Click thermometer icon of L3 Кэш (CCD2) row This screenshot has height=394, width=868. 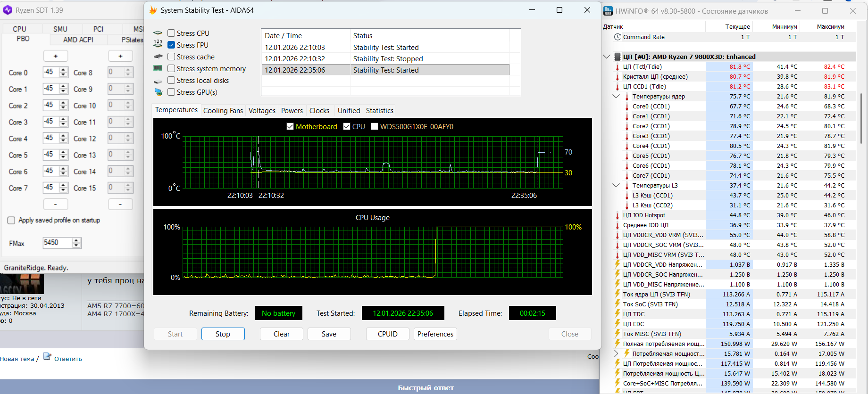(x=626, y=205)
